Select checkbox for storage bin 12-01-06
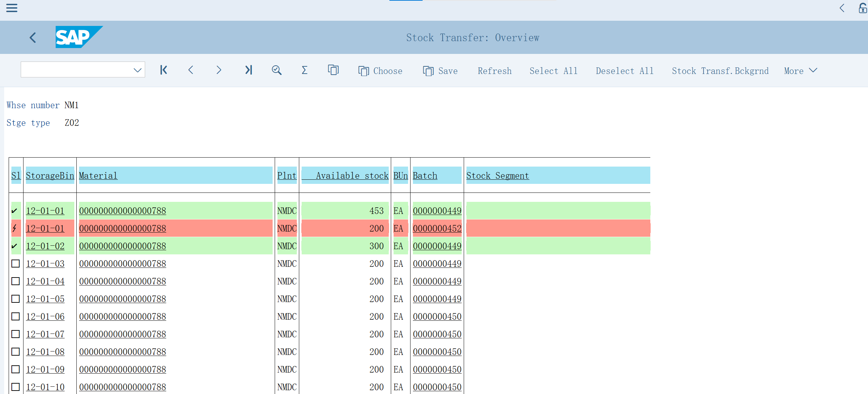The height and width of the screenshot is (394, 868). 16,317
